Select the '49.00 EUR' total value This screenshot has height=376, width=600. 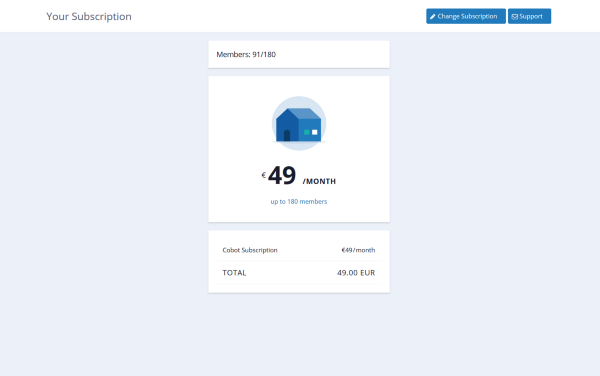[x=356, y=273]
